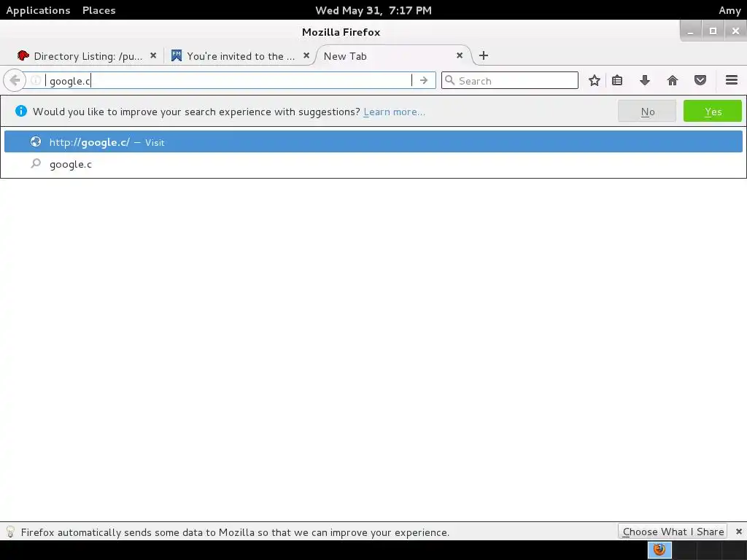Click the globe icon beside http://google.c/
The image size is (747, 560).
point(36,141)
